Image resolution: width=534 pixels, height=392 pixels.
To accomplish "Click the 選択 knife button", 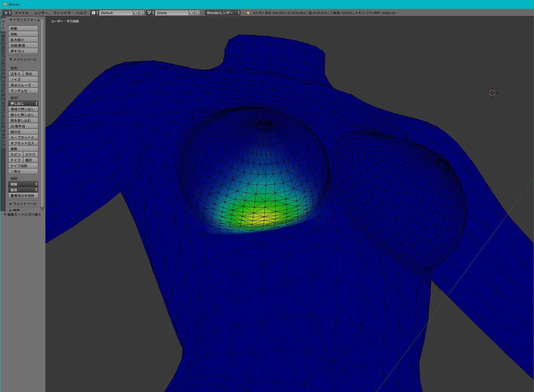I will (31, 160).
